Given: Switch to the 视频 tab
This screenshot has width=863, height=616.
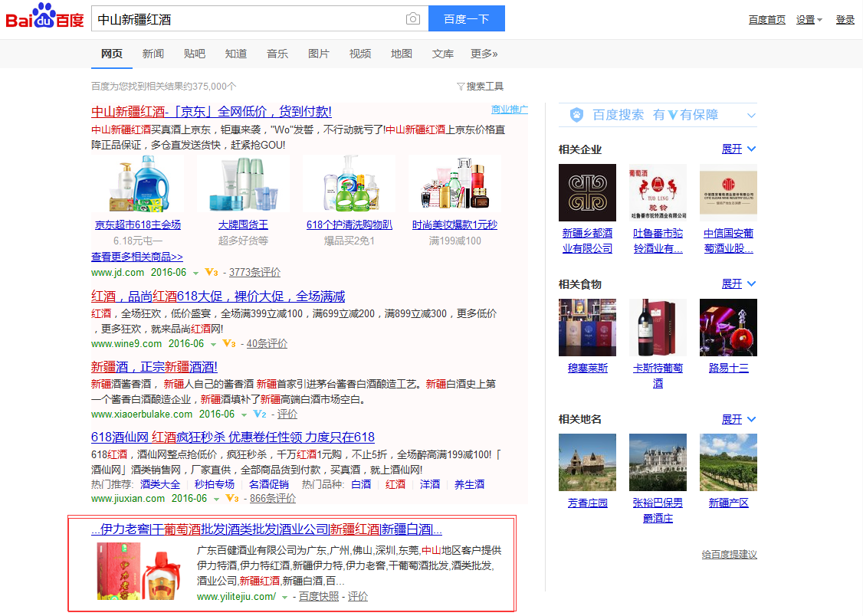Looking at the screenshot, I should tap(360, 54).
